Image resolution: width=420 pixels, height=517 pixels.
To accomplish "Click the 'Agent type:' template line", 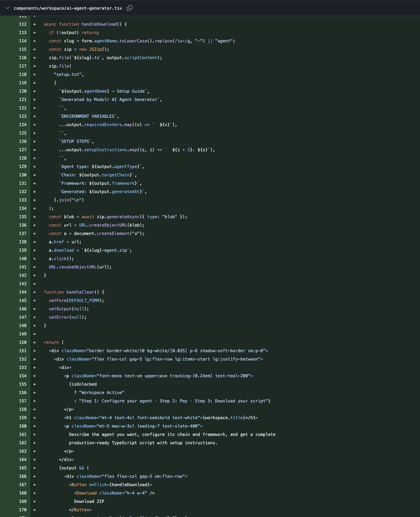I will click(x=102, y=166).
